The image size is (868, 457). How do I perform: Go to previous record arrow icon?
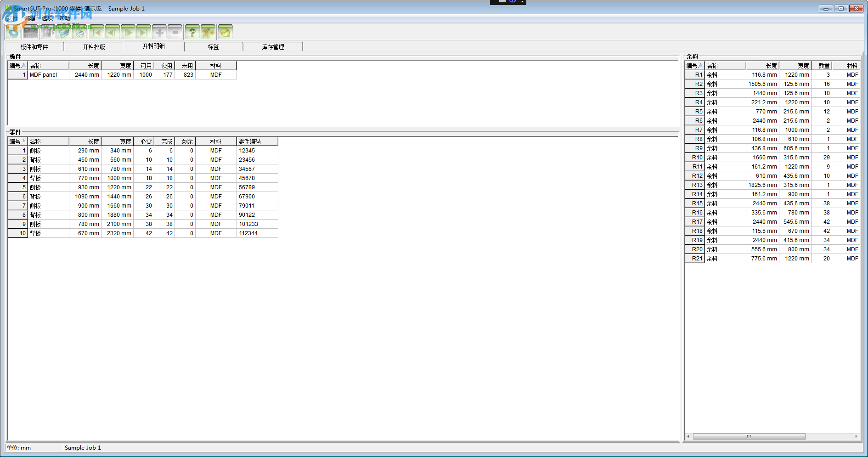click(112, 32)
